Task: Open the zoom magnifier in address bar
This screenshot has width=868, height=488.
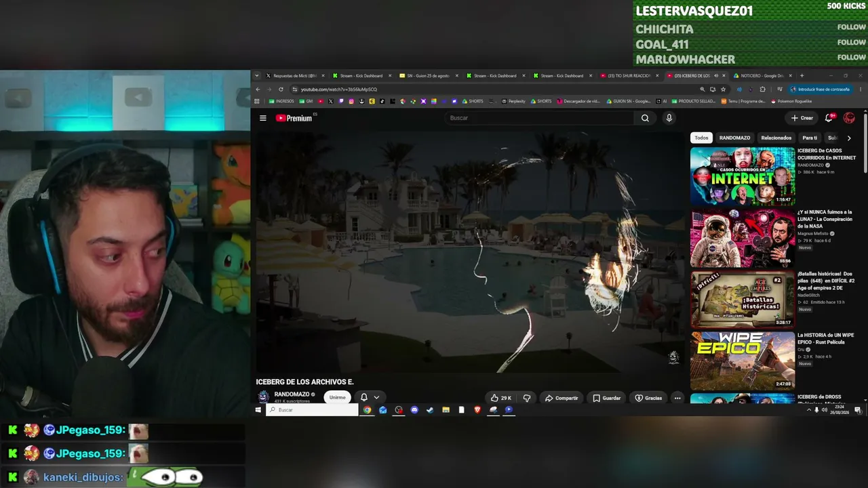Action: click(x=702, y=89)
